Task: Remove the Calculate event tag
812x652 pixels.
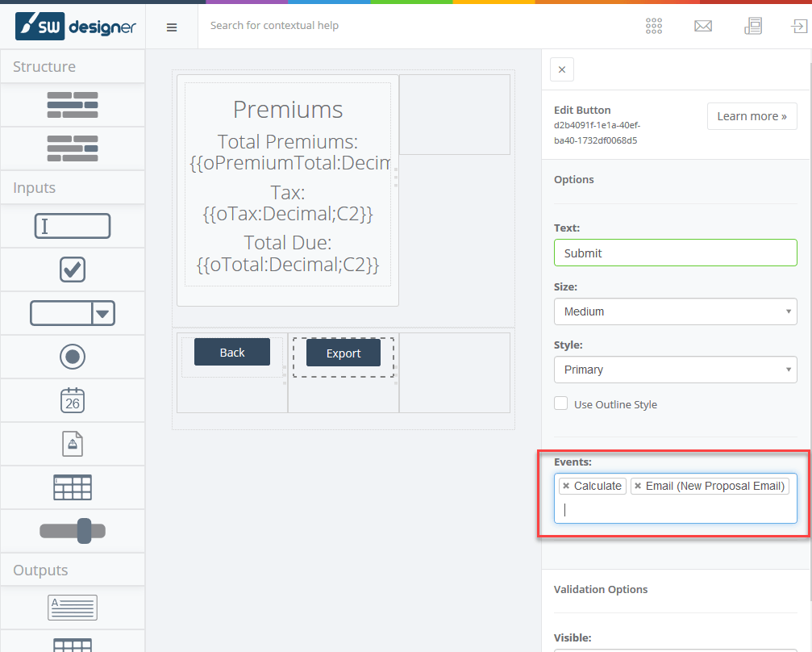Action: click(x=566, y=486)
